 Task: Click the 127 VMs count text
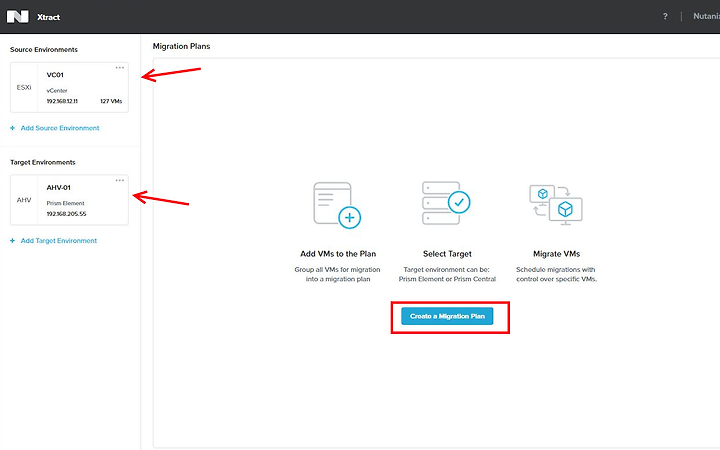coord(111,101)
